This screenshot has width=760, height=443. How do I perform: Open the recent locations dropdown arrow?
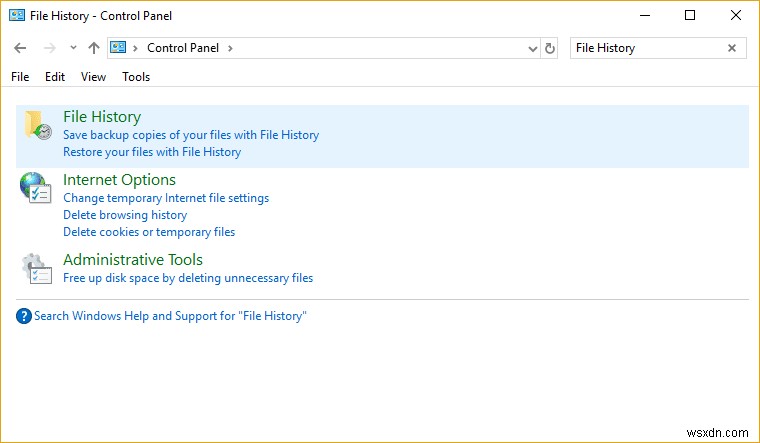point(73,48)
